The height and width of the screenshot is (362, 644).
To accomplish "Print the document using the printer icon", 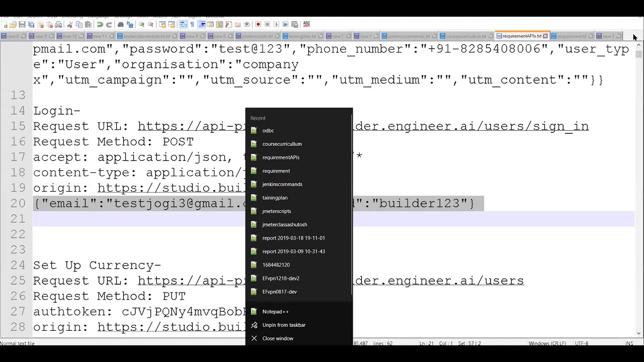I will pyautogui.click(x=58, y=24).
